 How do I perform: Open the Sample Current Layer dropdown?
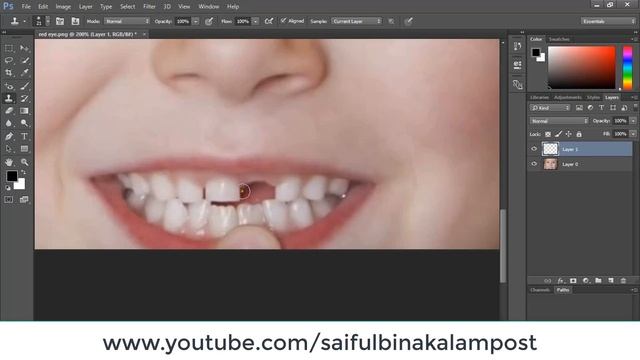[x=356, y=21]
